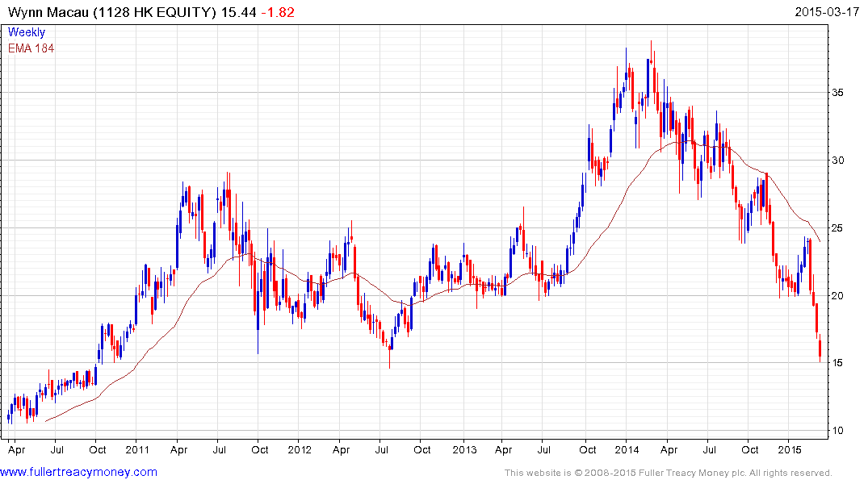Click the 2014 year axis label
The height and width of the screenshot is (484, 868).
pyautogui.click(x=627, y=449)
